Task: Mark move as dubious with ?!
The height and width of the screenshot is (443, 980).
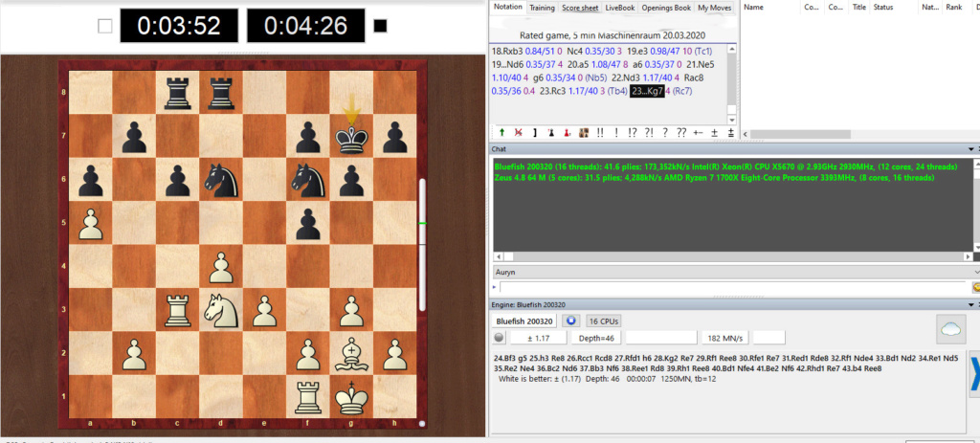Action: (x=649, y=132)
